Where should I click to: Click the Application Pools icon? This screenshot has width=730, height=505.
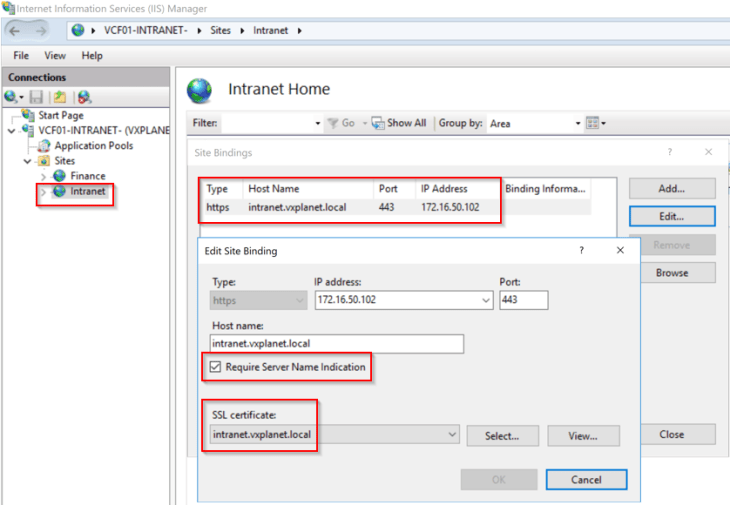click(x=44, y=146)
